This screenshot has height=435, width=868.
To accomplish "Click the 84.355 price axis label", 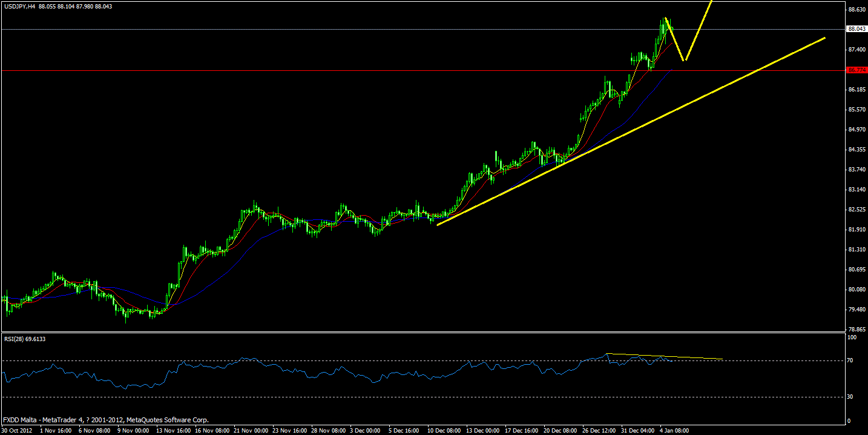I will coord(856,149).
